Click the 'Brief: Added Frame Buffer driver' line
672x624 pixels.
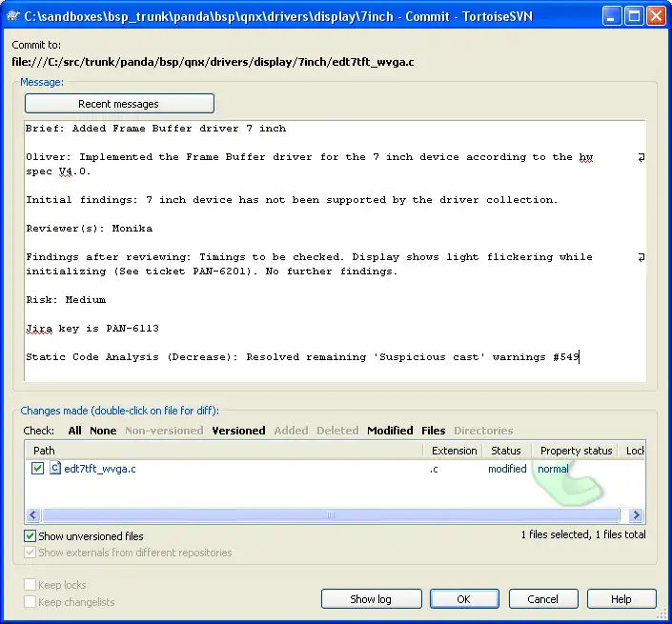(155, 129)
